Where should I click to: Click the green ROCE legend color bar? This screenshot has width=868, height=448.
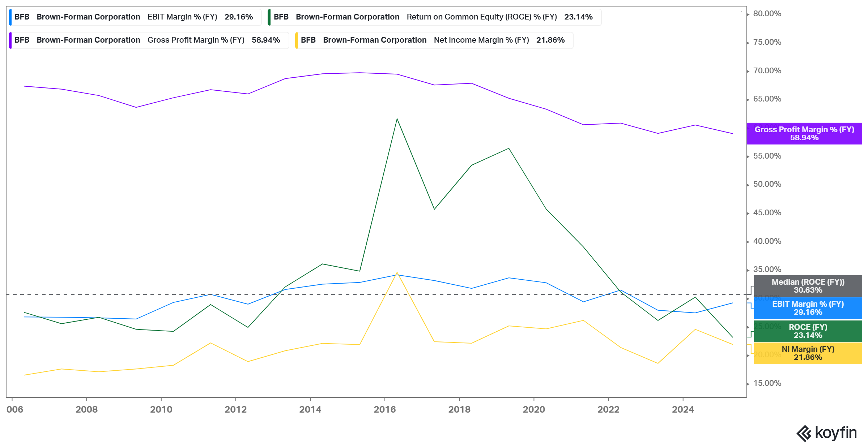pos(269,17)
